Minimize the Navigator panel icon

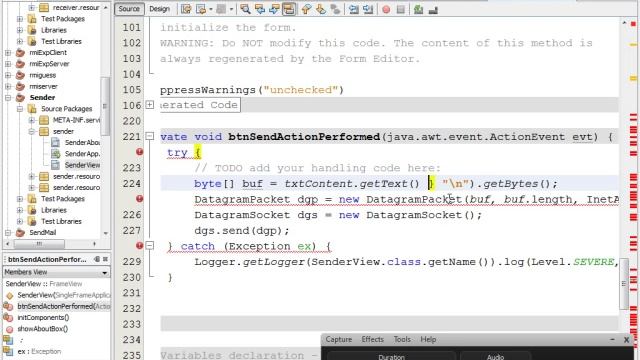coord(97,259)
